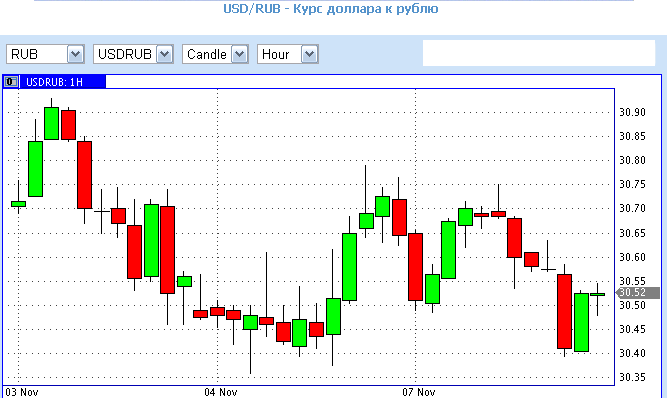667x398 pixels.
Task: Click the tallest green candle near 30.90
Action: coord(51,123)
